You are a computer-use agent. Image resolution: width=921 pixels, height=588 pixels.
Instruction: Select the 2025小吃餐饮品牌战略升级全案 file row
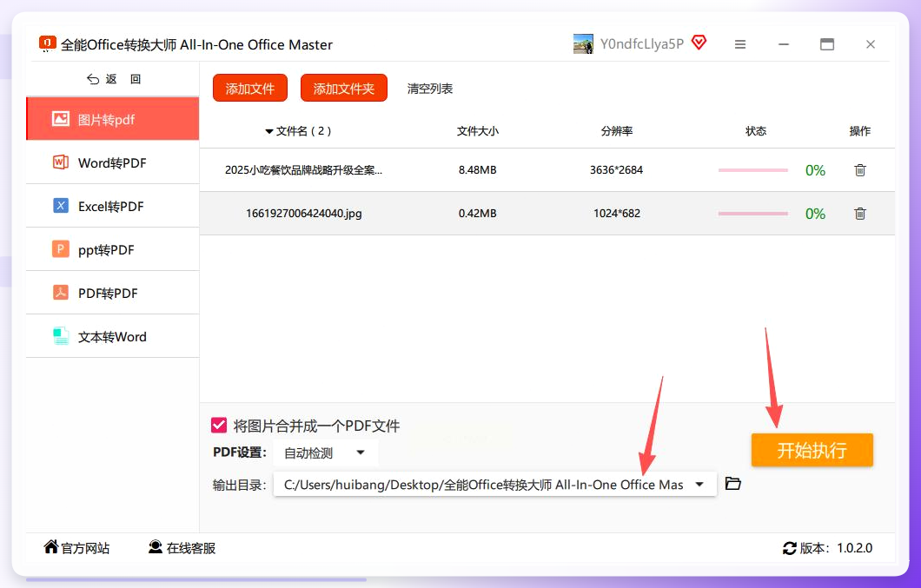547,169
